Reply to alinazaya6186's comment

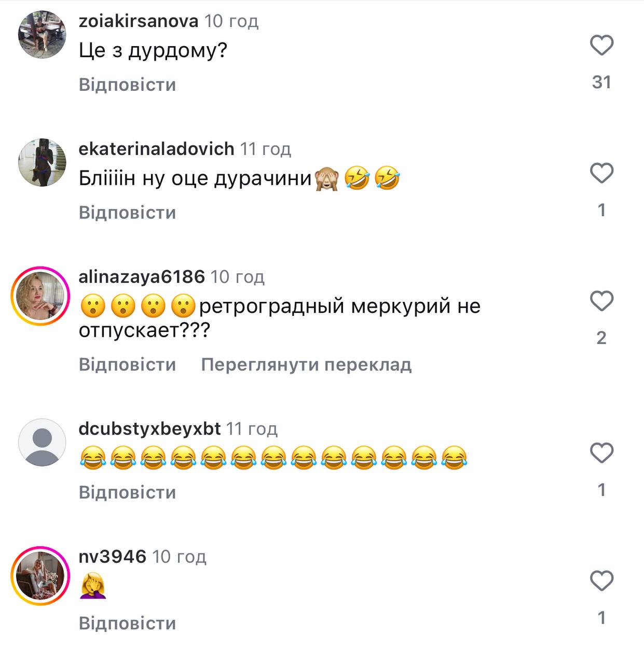pyautogui.click(x=128, y=364)
